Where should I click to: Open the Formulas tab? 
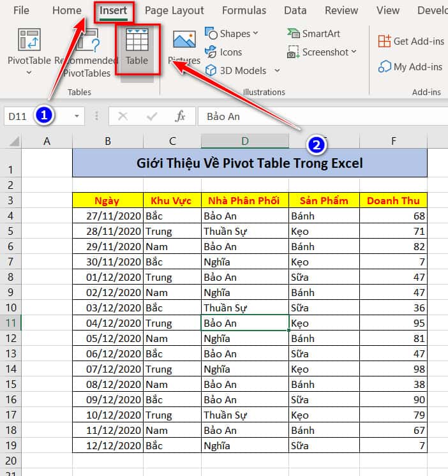[x=244, y=10]
